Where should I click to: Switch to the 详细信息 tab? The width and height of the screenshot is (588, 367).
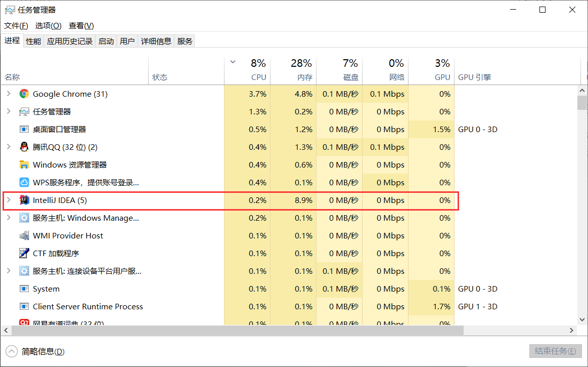[x=156, y=41]
